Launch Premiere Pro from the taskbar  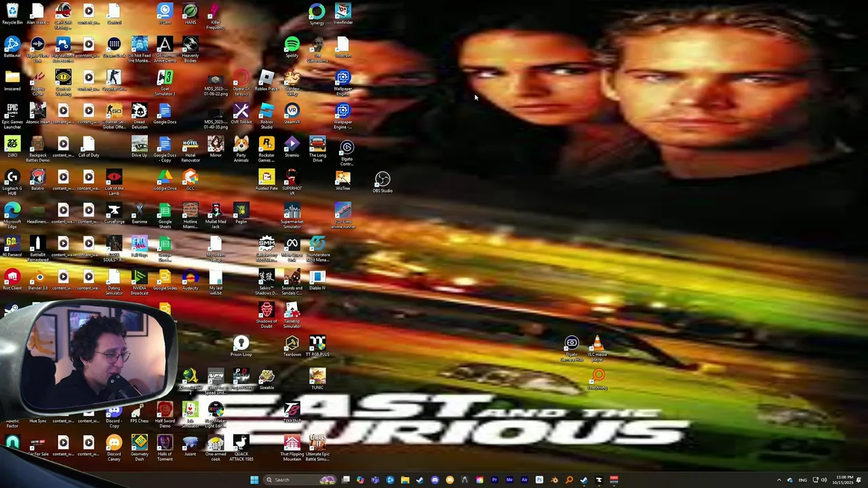[494, 480]
